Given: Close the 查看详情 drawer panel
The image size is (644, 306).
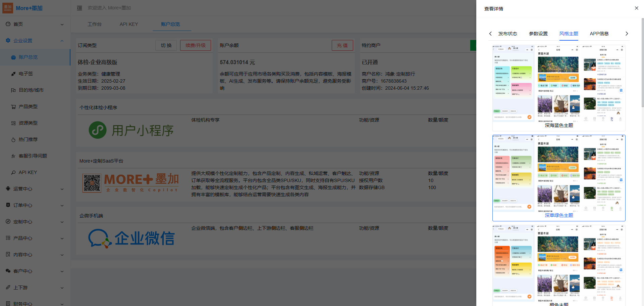Looking at the screenshot, I should click(636, 8).
